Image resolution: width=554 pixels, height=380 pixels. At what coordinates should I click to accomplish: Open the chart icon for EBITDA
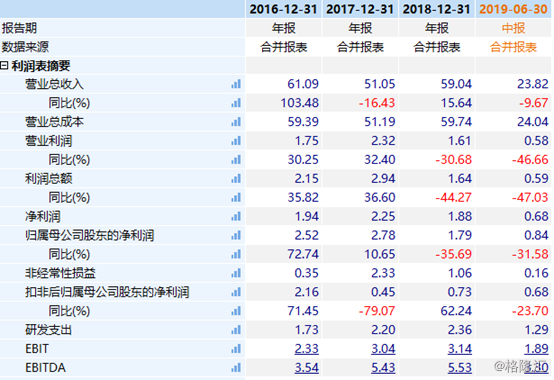[236, 368]
